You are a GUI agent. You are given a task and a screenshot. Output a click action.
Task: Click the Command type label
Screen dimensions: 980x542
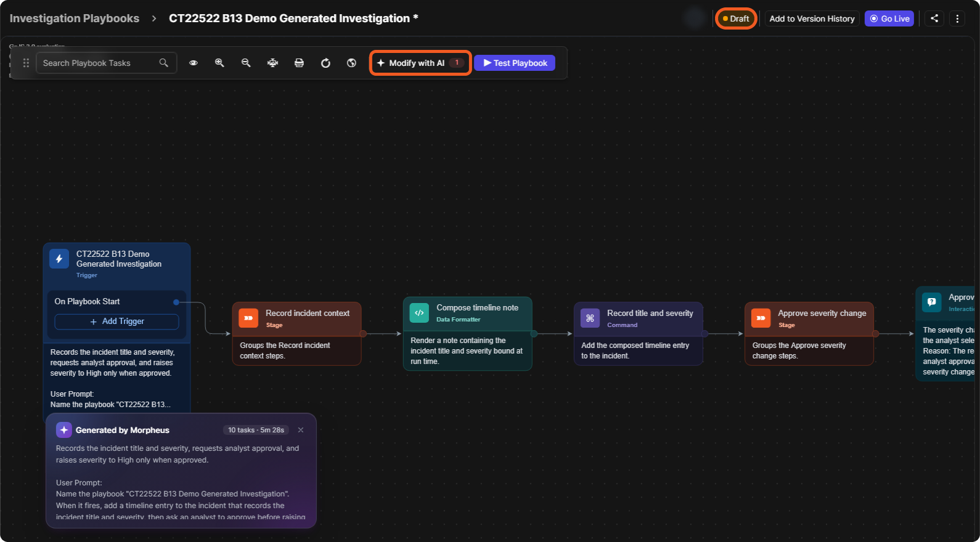click(x=623, y=325)
